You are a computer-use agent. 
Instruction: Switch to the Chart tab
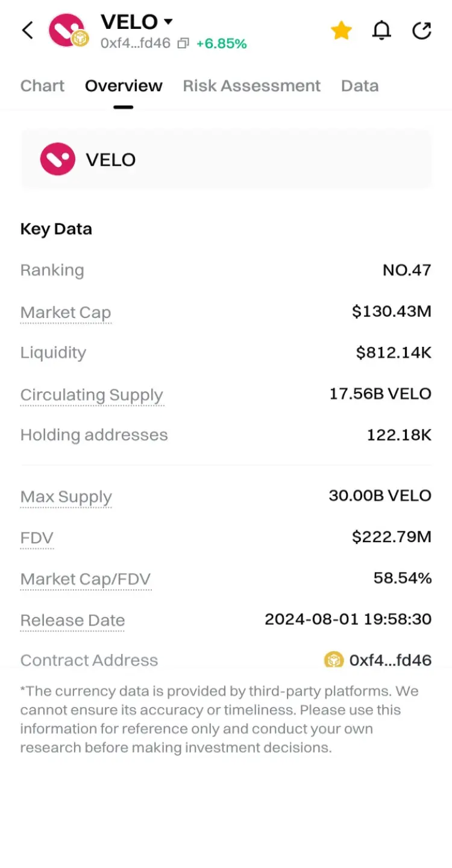42,86
